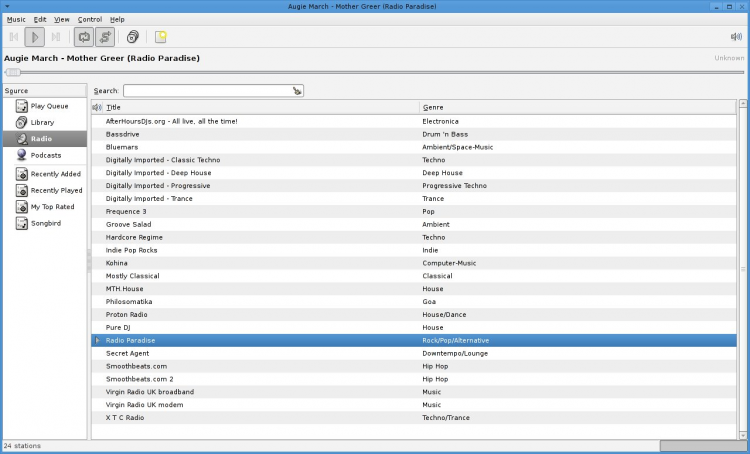The image size is (750, 454).
Task: Select the Radio Paradise station title
Action: click(x=131, y=341)
